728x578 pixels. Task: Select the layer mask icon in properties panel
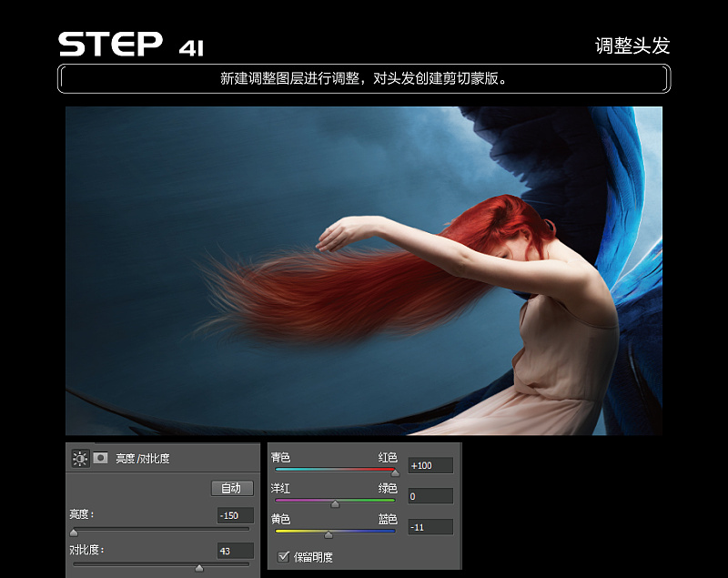tap(100, 458)
